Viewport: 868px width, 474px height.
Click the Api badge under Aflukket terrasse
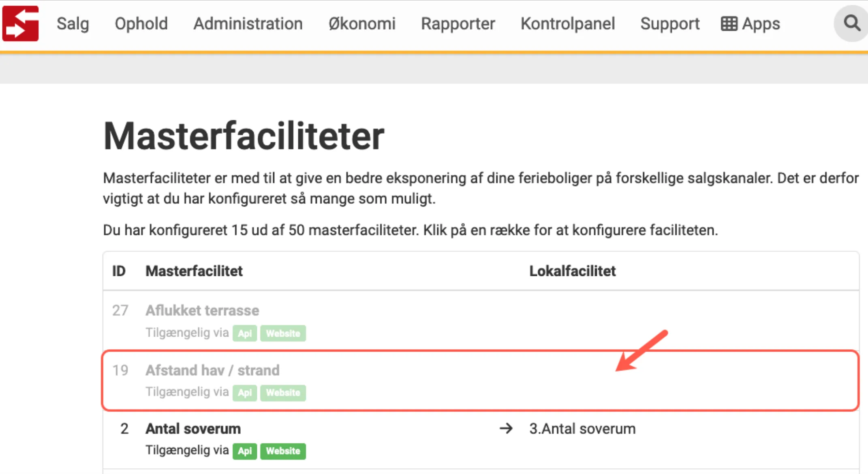(245, 333)
